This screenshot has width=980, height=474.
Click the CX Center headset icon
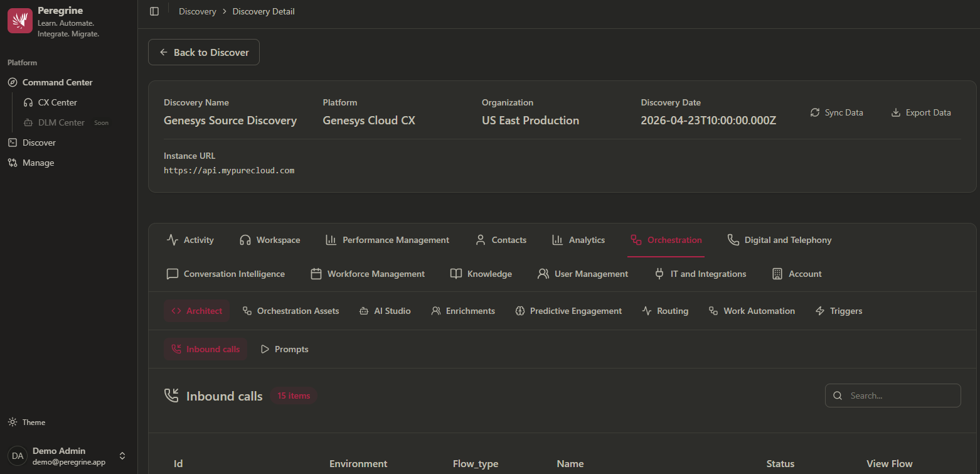28,102
